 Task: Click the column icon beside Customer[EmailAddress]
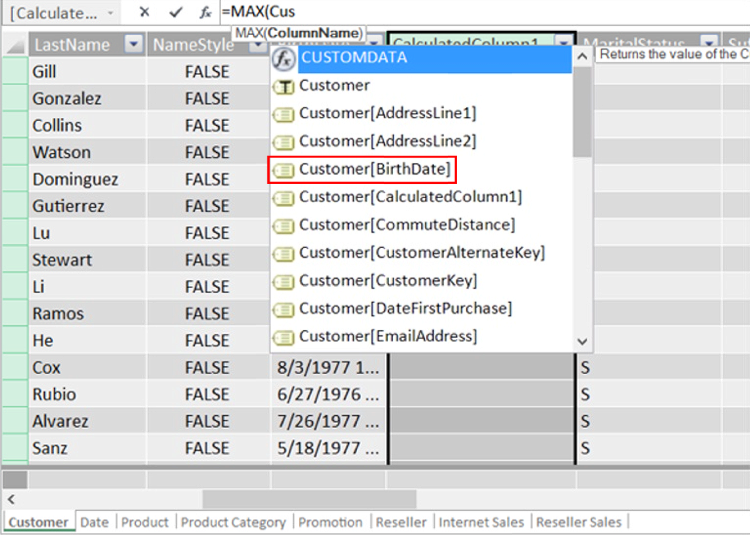point(284,338)
